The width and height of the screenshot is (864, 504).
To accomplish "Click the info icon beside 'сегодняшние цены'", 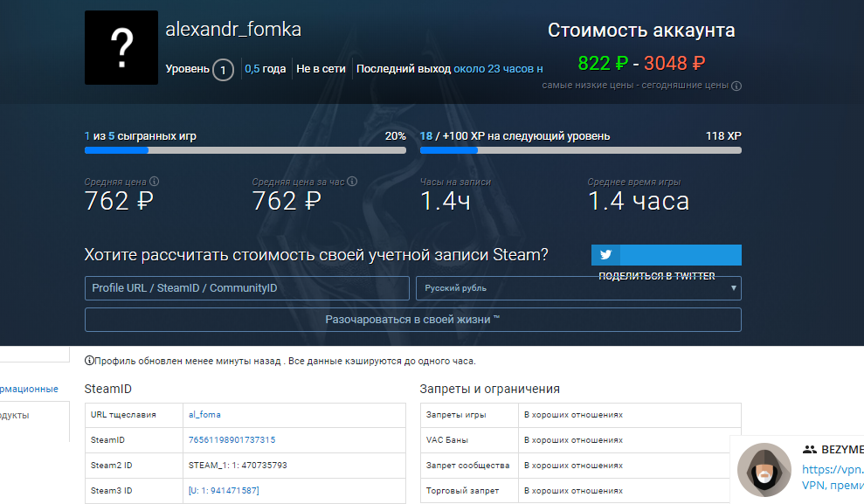I will [x=736, y=86].
